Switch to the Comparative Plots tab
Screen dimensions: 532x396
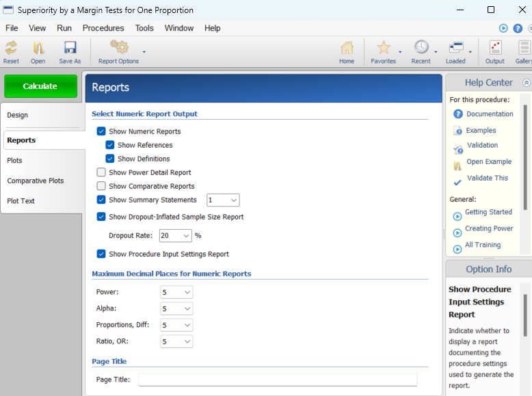click(x=36, y=181)
